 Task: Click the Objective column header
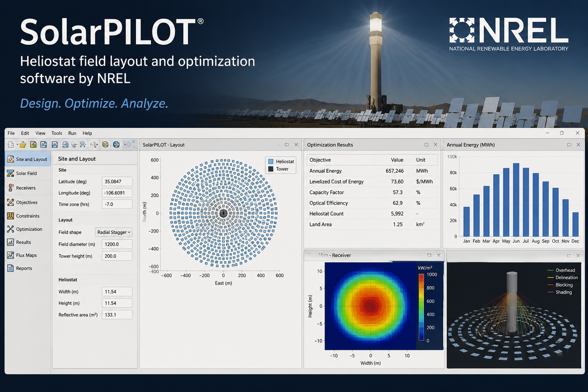point(320,160)
